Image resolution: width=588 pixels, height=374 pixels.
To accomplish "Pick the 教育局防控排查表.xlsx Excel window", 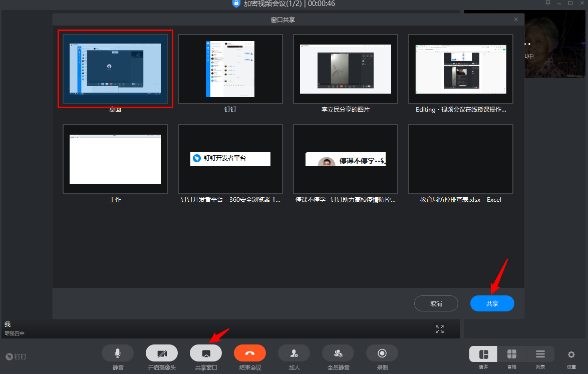I will (x=460, y=159).
